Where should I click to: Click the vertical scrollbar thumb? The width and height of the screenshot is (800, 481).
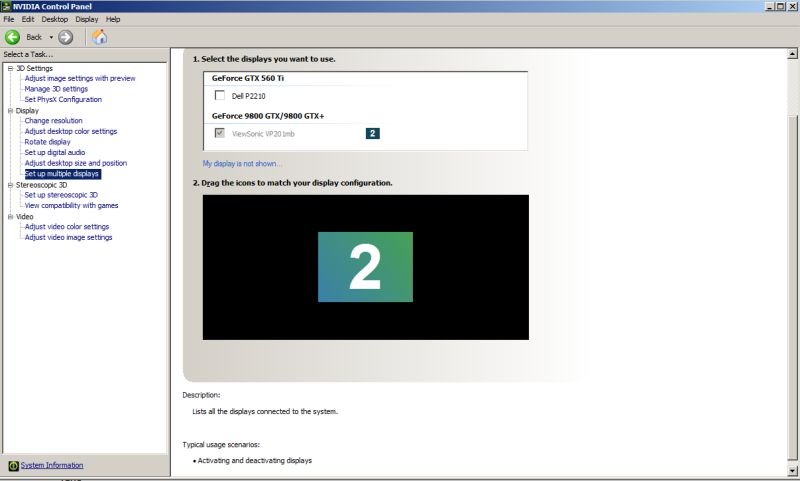click(792, 286)
